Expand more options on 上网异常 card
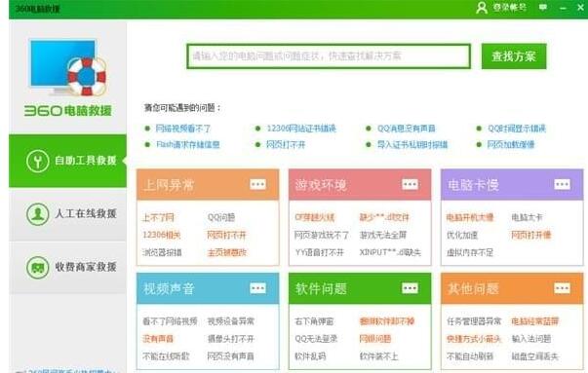The width and height of the screenshot is (588, 373). 258,184
